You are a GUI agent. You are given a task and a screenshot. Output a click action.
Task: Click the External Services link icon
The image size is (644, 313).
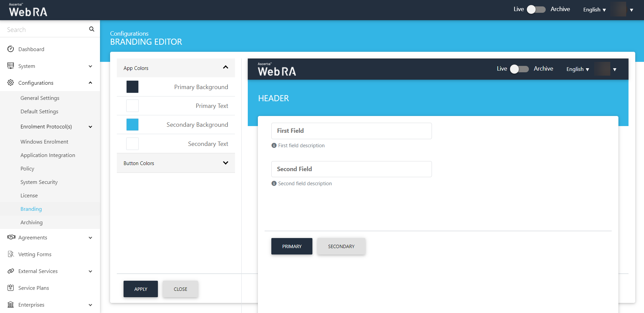coord(11,271)
